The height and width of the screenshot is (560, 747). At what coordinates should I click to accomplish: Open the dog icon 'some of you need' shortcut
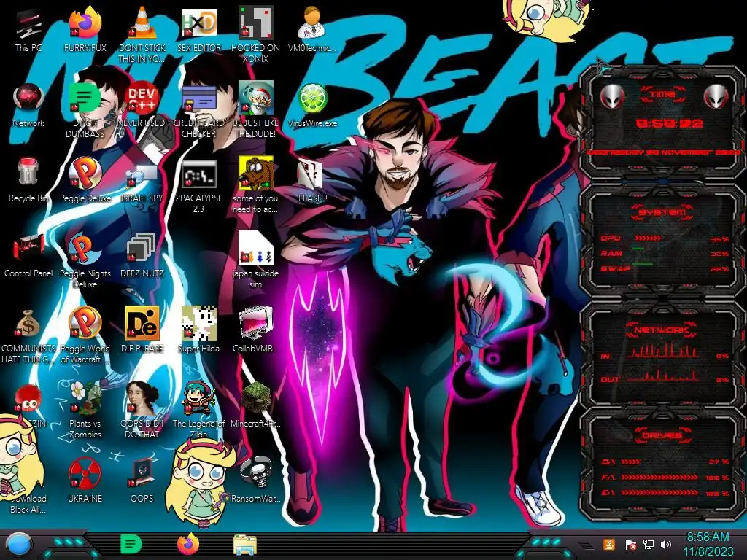click(x=256, y=184)
